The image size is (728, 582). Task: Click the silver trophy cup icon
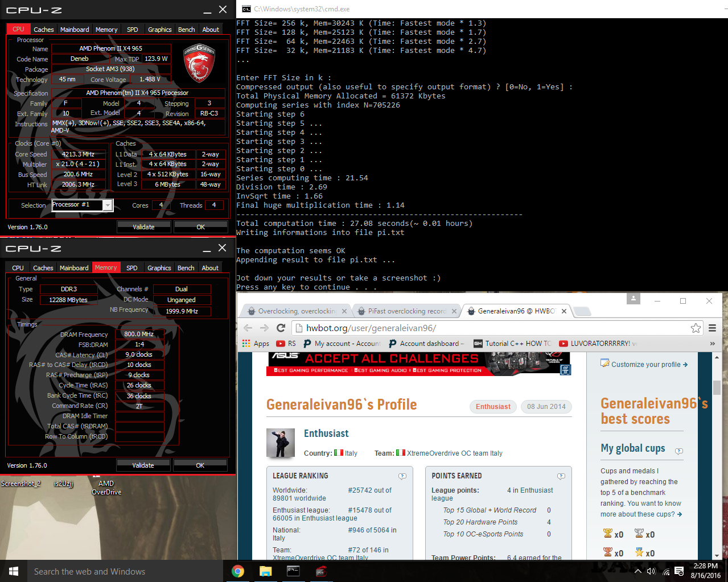coord(639,534)
